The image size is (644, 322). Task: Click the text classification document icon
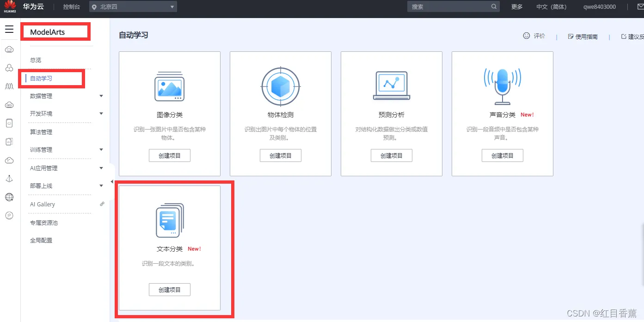point(170,221)
